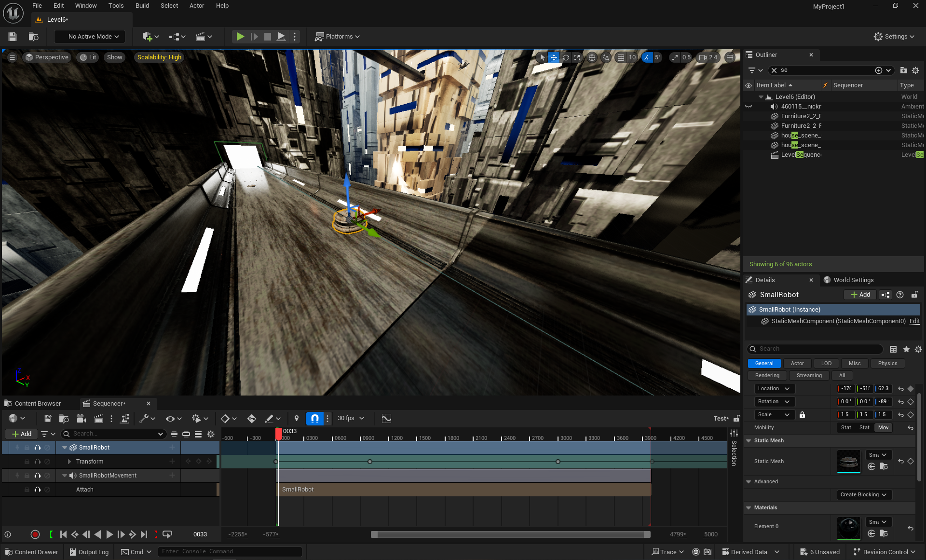Open the No Active Mode dropdown
The height and width of the screenshot is (560, 926).
click(x=90, y=37)
